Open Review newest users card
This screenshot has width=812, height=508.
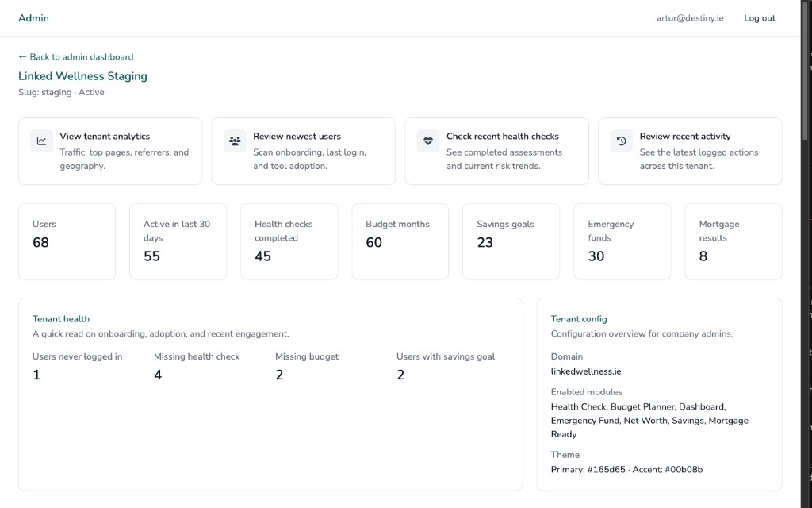click(x=304, y=151)
